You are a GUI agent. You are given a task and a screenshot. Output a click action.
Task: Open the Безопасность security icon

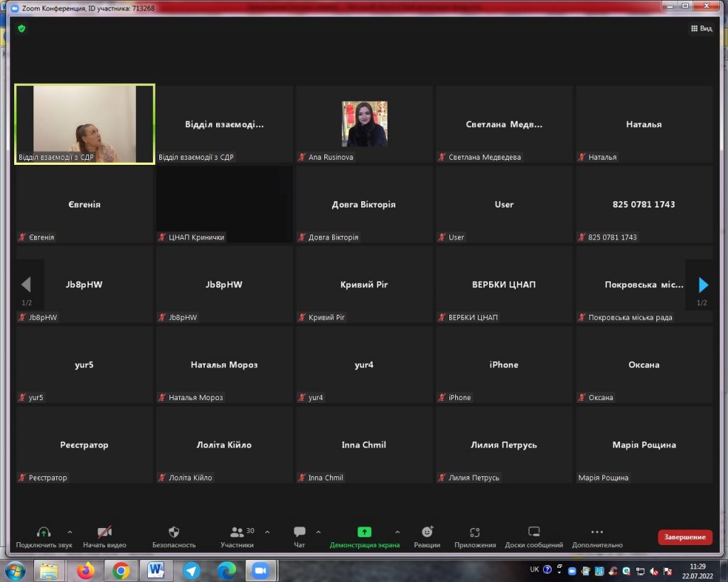pyautogui.click(x=173, y=532)
